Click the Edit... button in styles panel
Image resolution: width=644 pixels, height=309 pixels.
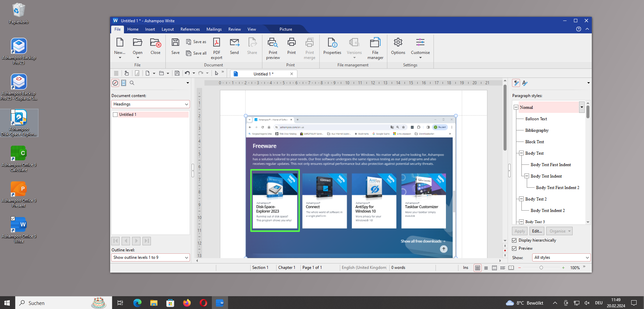[x=537, y=231]
